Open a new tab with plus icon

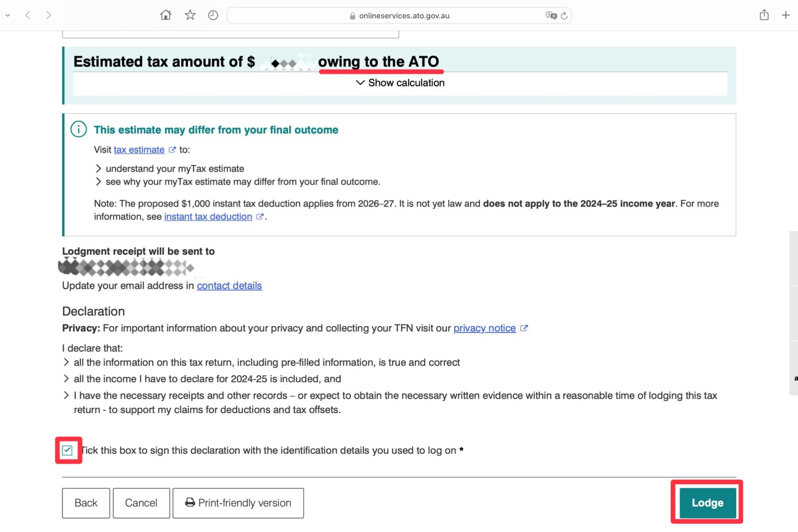[785, 15]
